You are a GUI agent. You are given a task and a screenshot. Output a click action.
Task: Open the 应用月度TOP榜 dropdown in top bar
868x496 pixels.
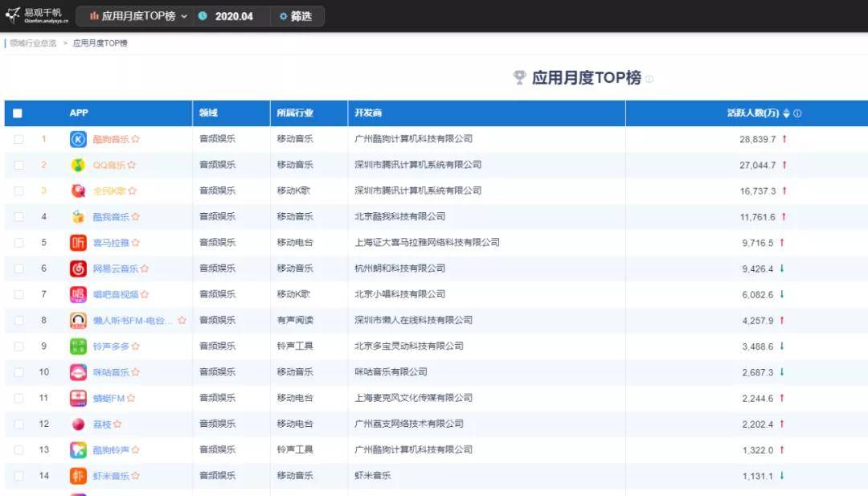click(137, 16)
